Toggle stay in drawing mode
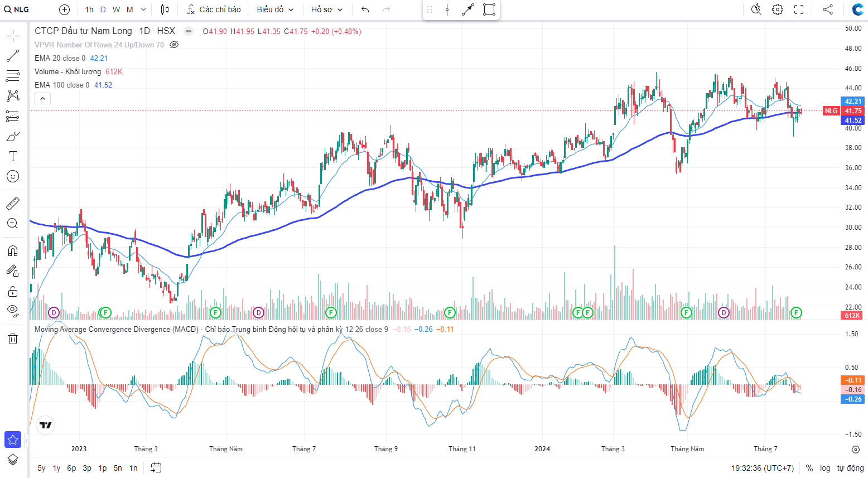This screenshot has height=478, width=868. pyautogui.click(x=13, y=271)
